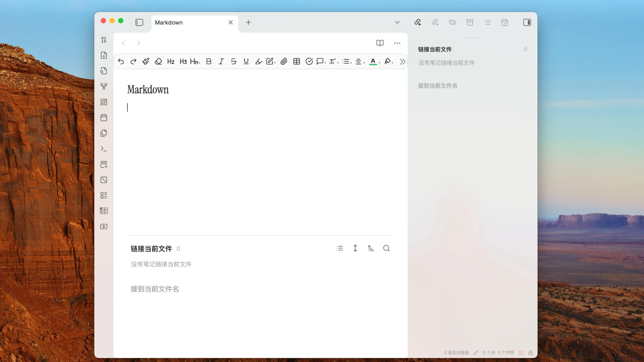644x362 pixels.
Task: Toggle the right sidebar panel
Action: (527, 22)
